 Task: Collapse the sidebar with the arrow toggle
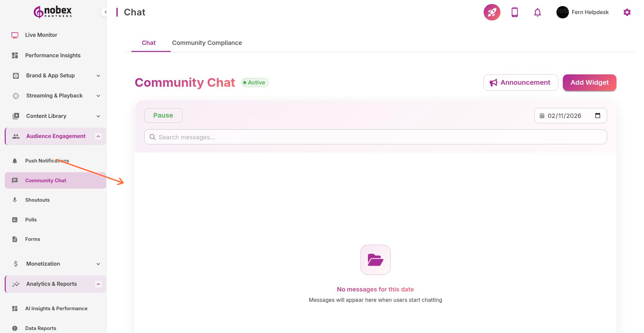pyautogui.click(x=106, y=12)
